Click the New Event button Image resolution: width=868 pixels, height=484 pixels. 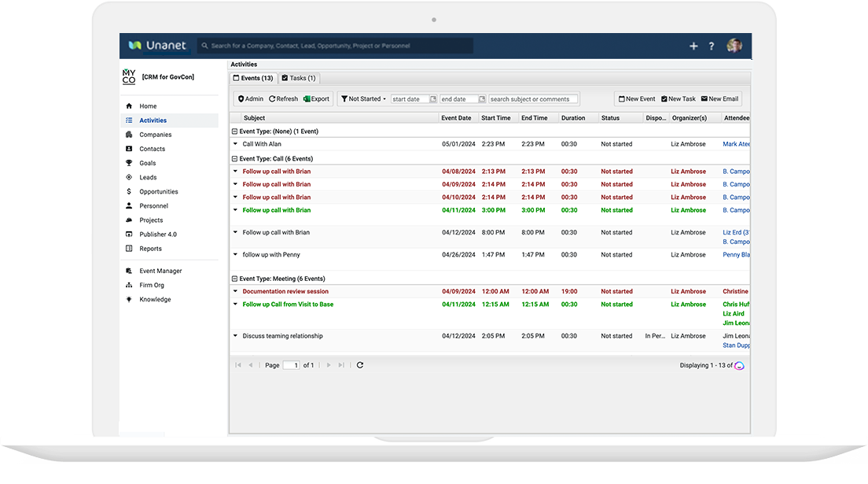tap(636, 98)
